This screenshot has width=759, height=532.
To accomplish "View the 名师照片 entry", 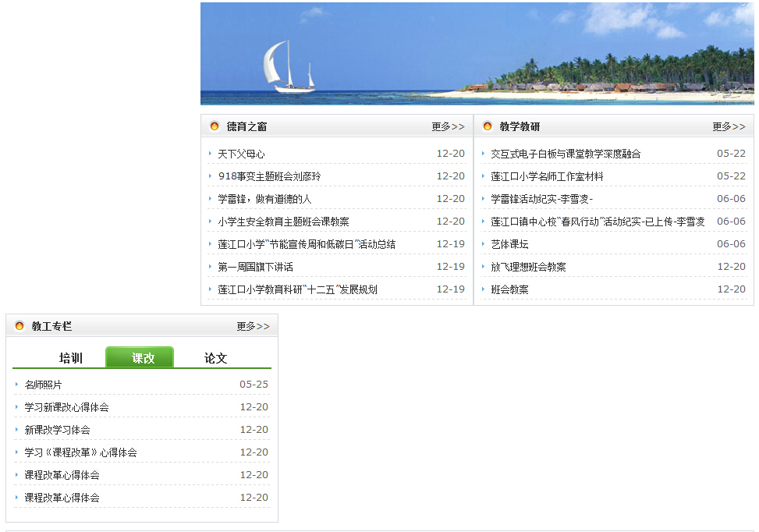I will tap(43, 385).
